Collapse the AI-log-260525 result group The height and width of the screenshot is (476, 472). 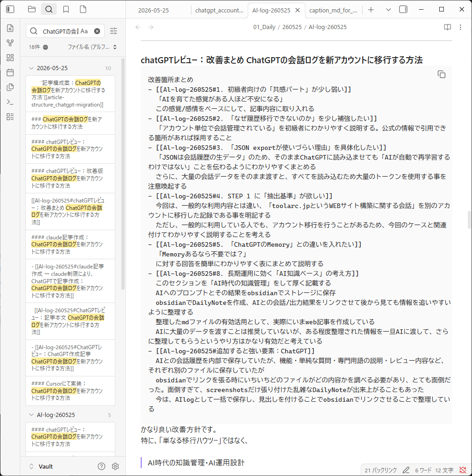pos(31,415)
